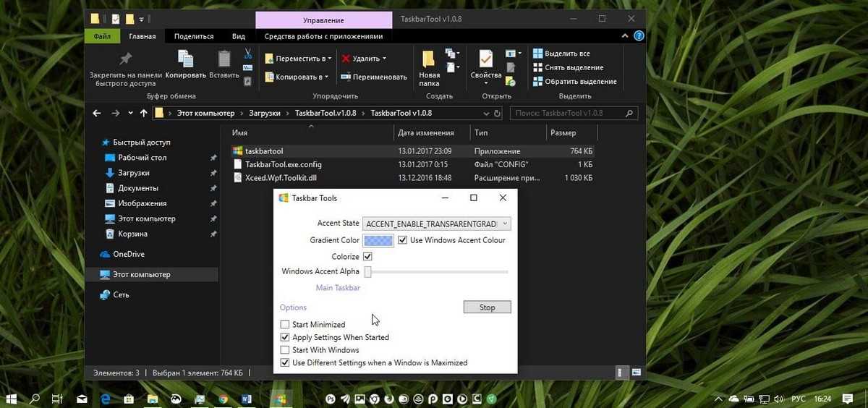The width and height of the screenshot is (868, 408).
Task: Click the New Folder icon
Action: click(429, 59)
